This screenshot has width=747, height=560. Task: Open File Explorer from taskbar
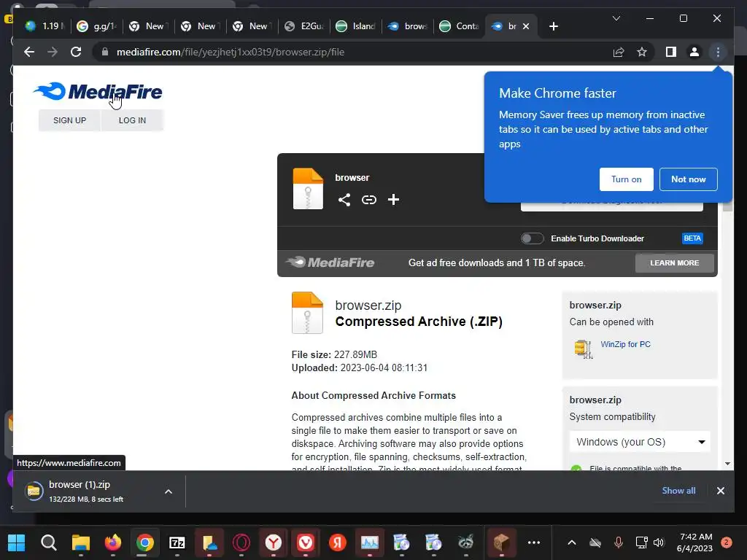coord(80,542)
